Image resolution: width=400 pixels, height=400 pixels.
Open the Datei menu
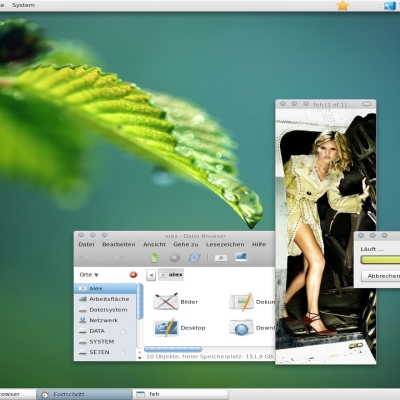[86, 244]
